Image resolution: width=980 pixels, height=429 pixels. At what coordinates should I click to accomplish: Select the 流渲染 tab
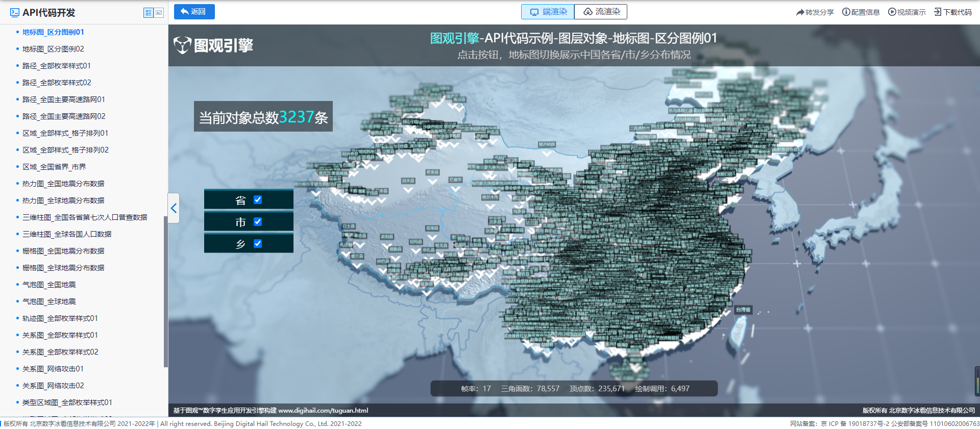click(x=601, y=12)
